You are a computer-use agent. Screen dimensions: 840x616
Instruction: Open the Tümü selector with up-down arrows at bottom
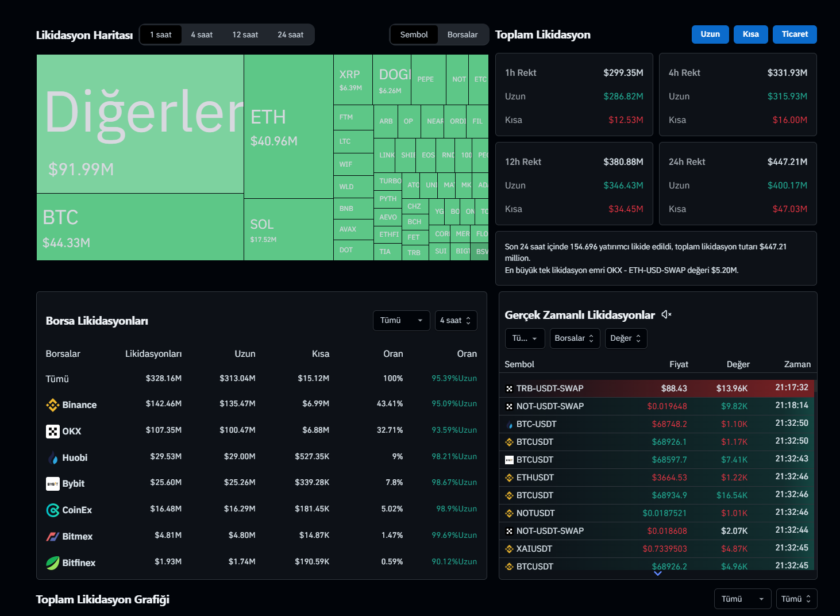(796, 599)
